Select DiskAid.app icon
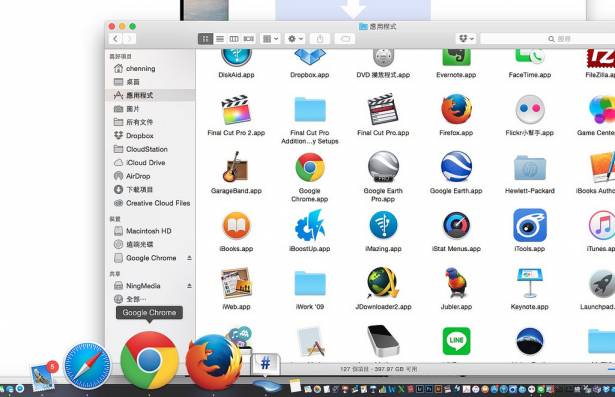 [236, 58]
